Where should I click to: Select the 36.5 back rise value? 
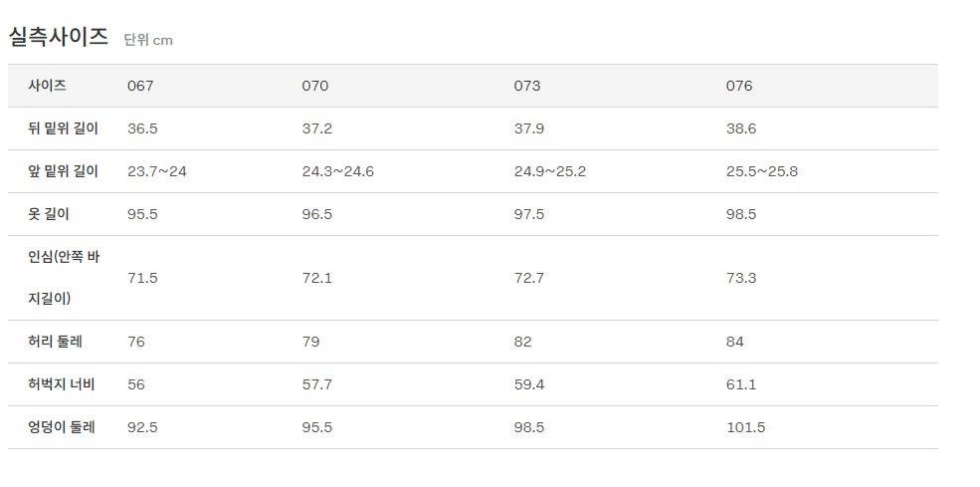click(143, 128)
